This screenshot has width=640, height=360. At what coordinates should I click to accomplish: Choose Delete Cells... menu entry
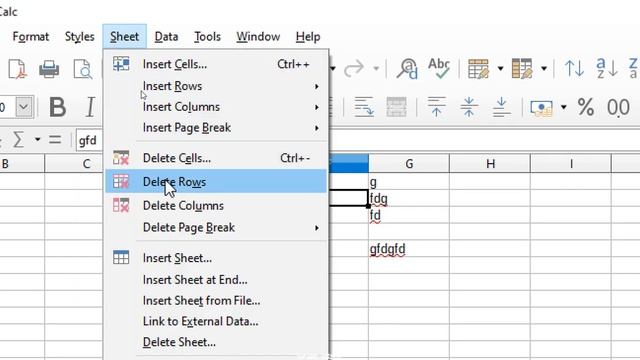point(216,158)
